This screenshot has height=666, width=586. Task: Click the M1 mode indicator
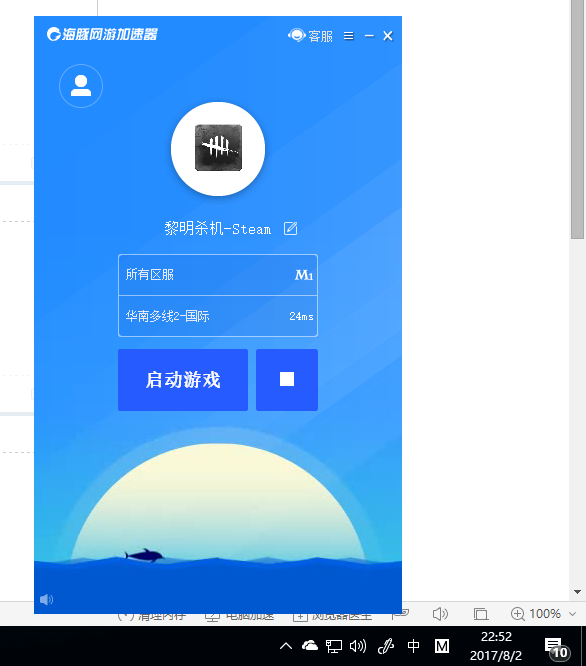coord(304,275)
